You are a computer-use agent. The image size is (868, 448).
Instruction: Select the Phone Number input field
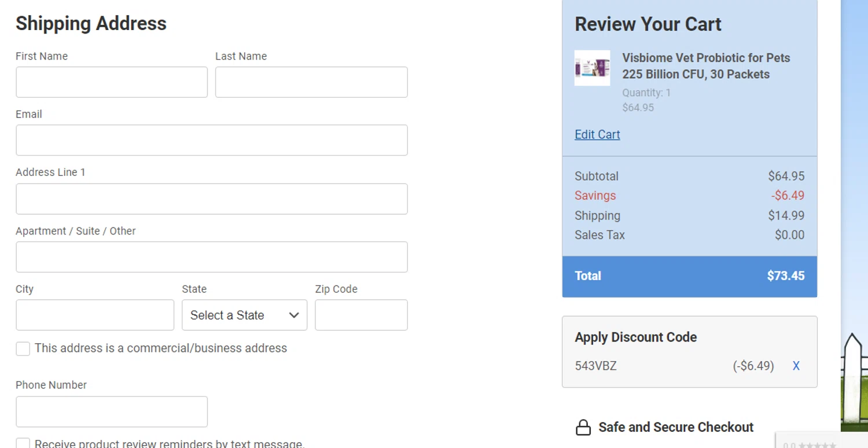point(111,412)
